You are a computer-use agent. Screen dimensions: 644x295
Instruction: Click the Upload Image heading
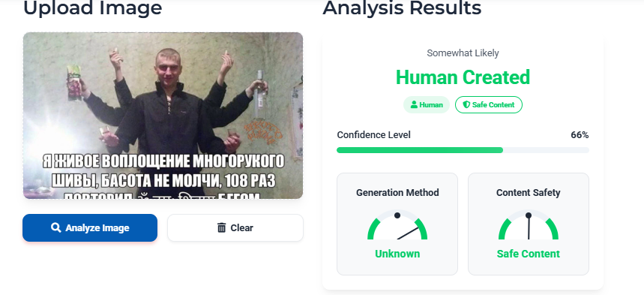coord(92,8)
